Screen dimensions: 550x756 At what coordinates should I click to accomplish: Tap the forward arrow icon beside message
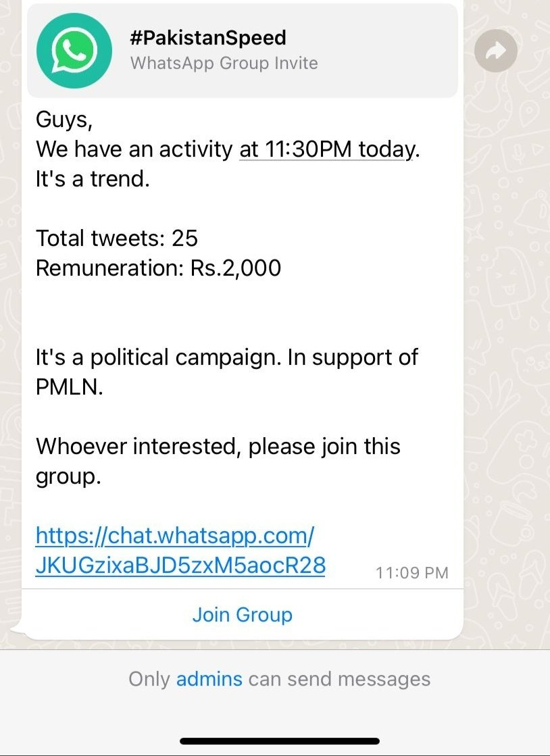[x=495, y=51]
